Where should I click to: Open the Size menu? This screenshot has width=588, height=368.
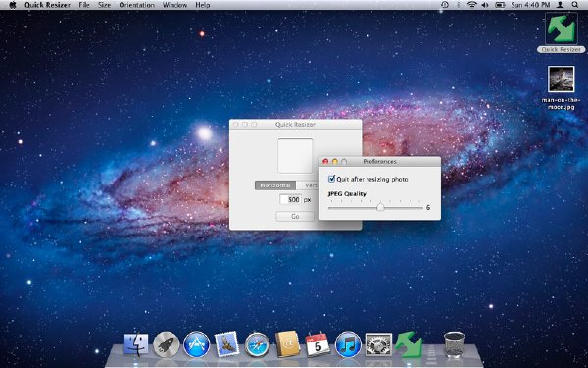coord(104,5)
